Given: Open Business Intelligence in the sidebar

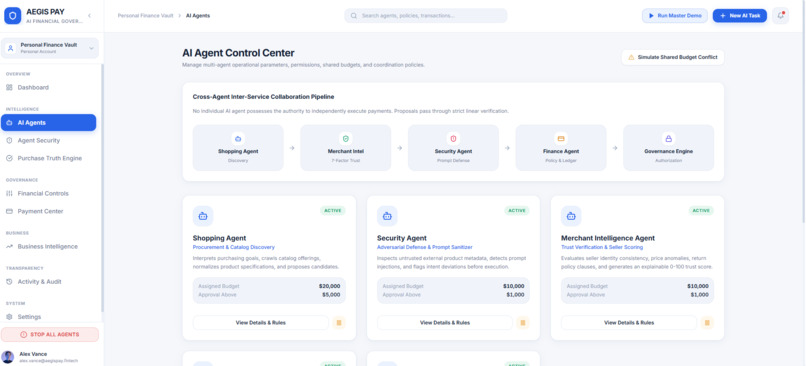Looking at the screenshot, I should coord(48,246).
